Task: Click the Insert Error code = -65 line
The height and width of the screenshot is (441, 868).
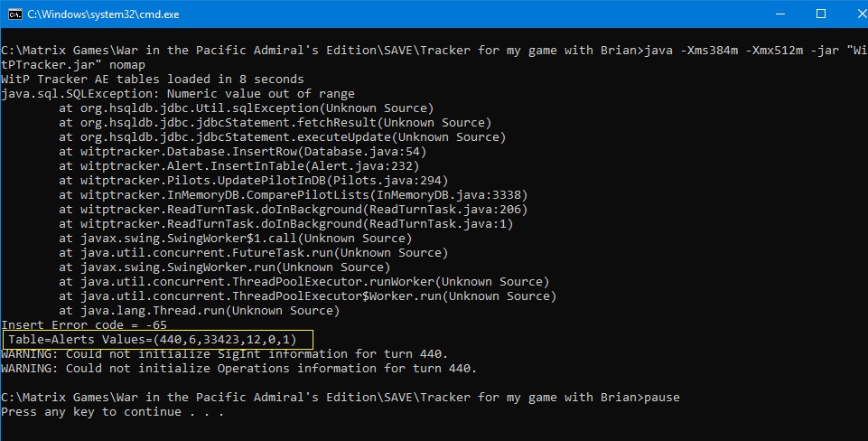Action: [84, 324]
